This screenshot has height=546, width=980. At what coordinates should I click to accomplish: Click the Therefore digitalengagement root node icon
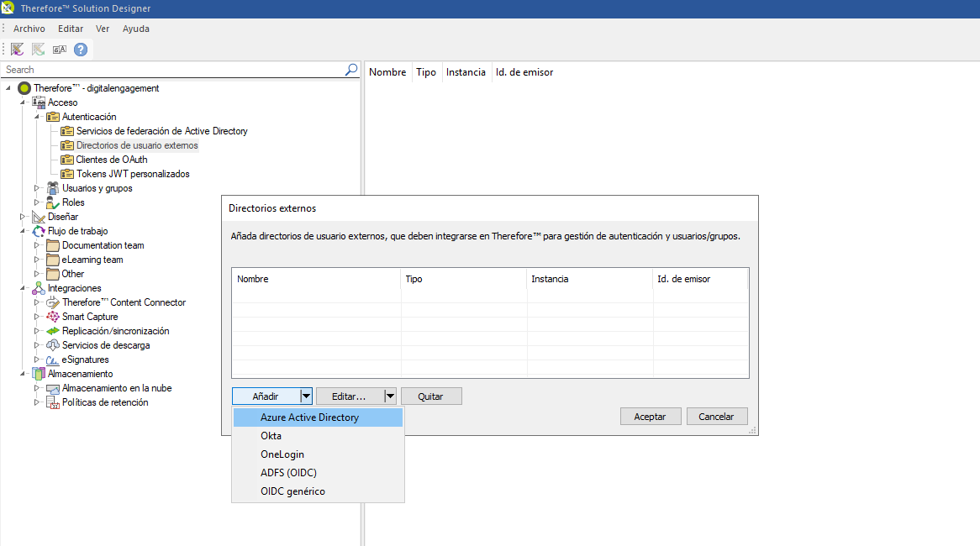24,88
